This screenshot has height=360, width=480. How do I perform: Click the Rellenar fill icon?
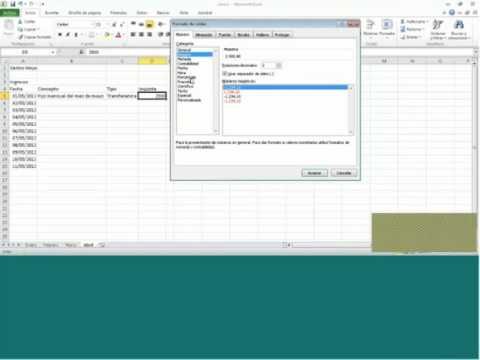(403, 29)
